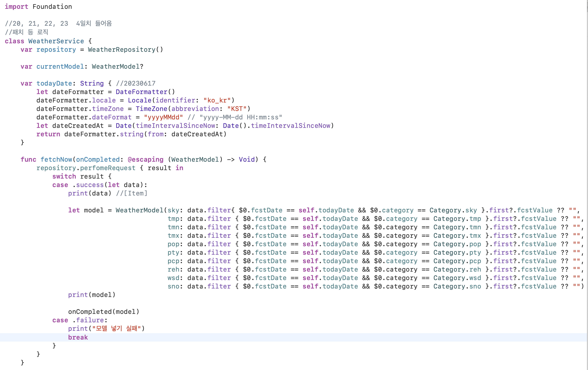
Task: Click 'Category.tmn' in the tmn line
Action: pos(457,227)
